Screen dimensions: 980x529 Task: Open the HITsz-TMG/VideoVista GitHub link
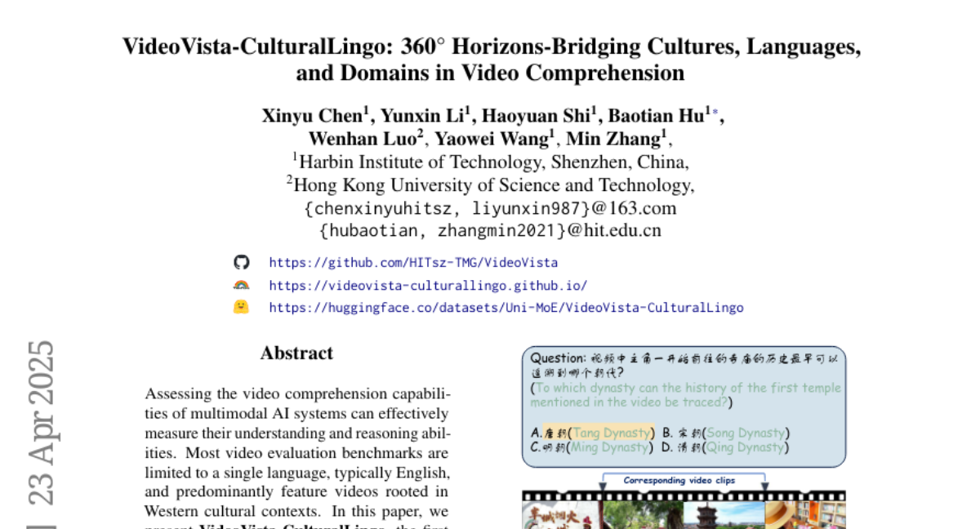pyautogui.click(x=412, y=262)
